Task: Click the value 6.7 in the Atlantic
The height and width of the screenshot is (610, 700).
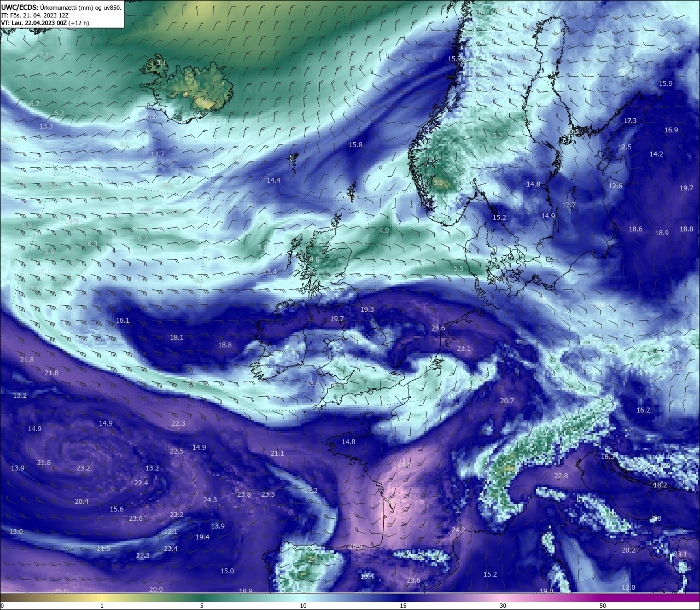Action: [x=143, y=239]
